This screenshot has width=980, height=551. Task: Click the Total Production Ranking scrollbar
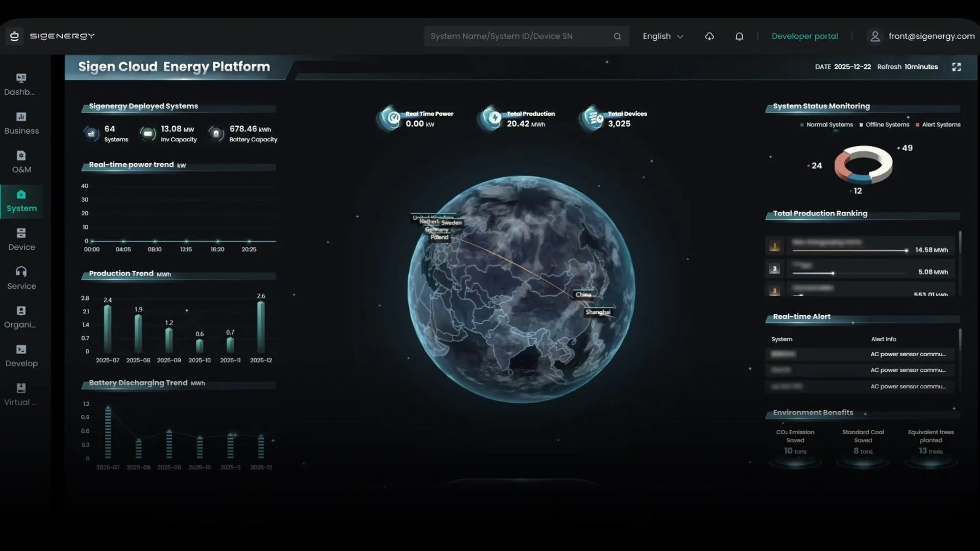(x=960, y=243)
